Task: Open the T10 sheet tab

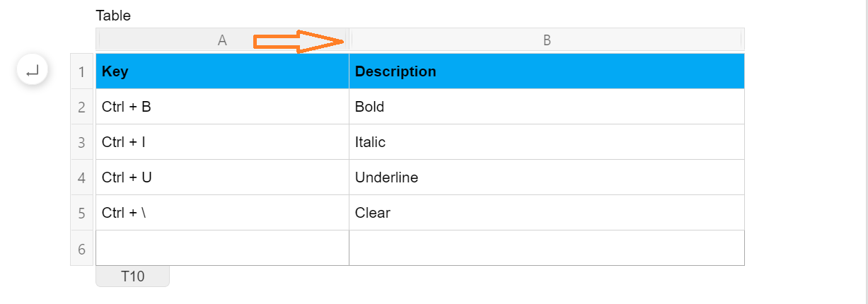Action: 132,276
